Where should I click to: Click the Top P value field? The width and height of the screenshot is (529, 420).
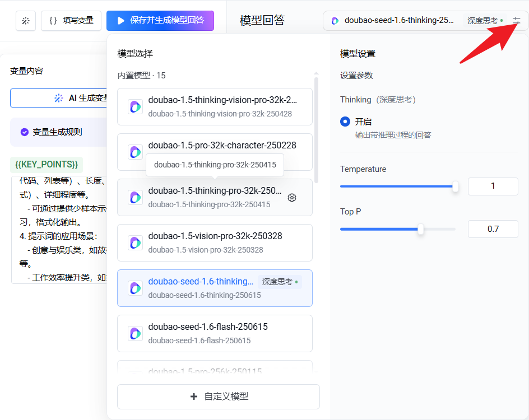point(493,229)
